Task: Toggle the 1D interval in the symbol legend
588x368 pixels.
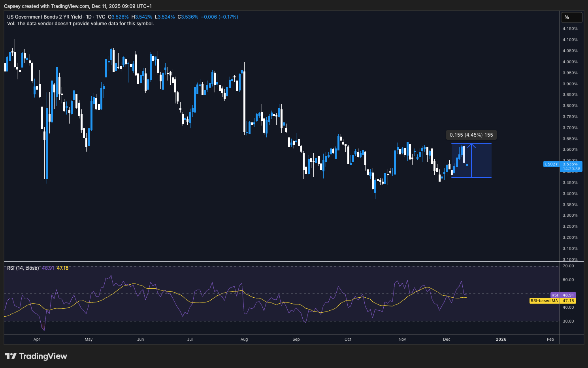Action: [x=89, y=17]
